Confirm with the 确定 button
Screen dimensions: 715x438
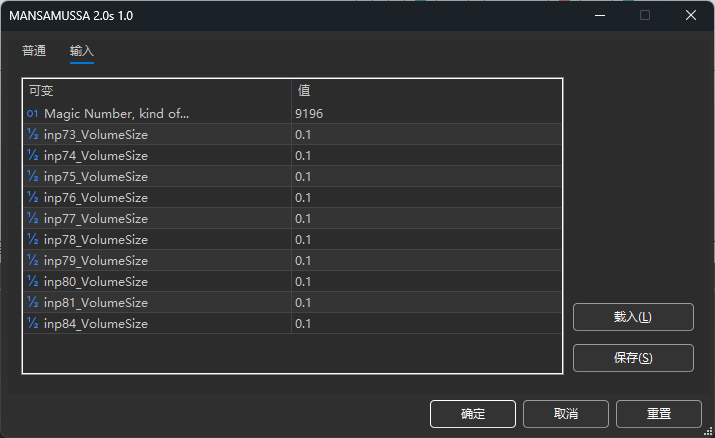pyautogui.click(x=473, y=414)
